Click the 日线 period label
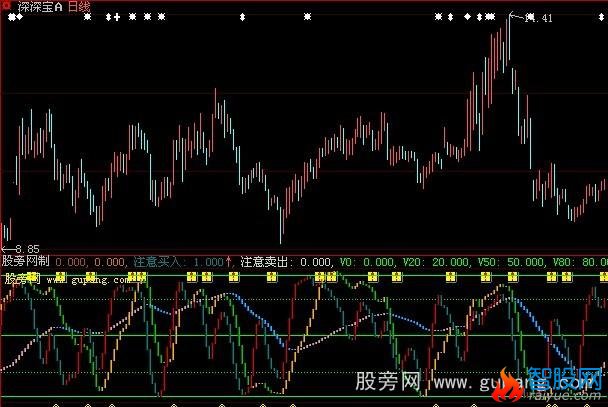 [79, 7]
